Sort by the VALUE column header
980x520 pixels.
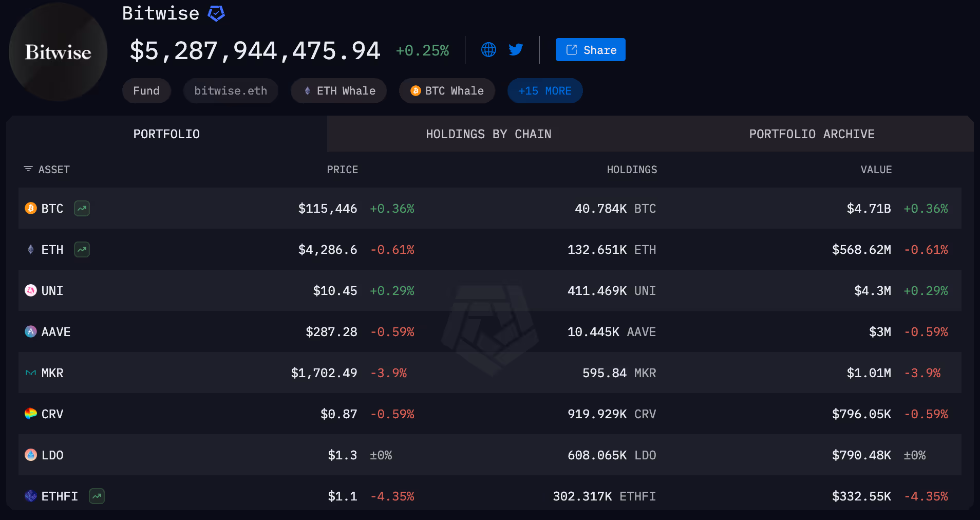[x=876, y=170]
